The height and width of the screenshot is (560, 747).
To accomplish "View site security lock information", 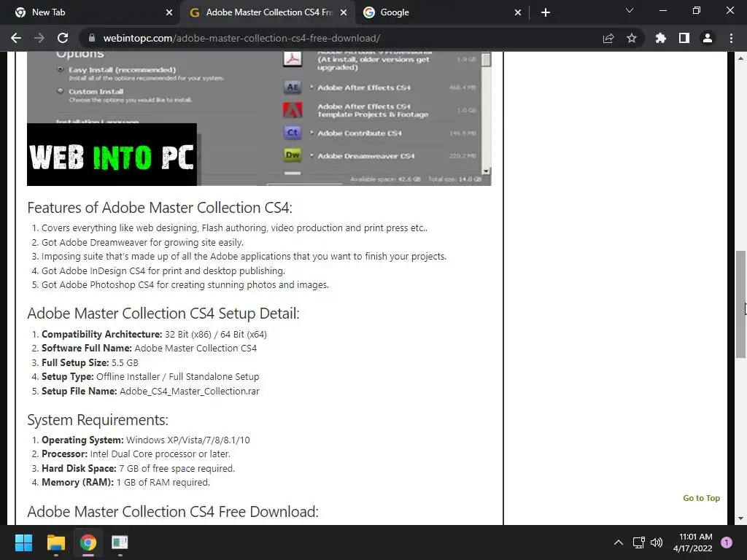I will point(92,38).
